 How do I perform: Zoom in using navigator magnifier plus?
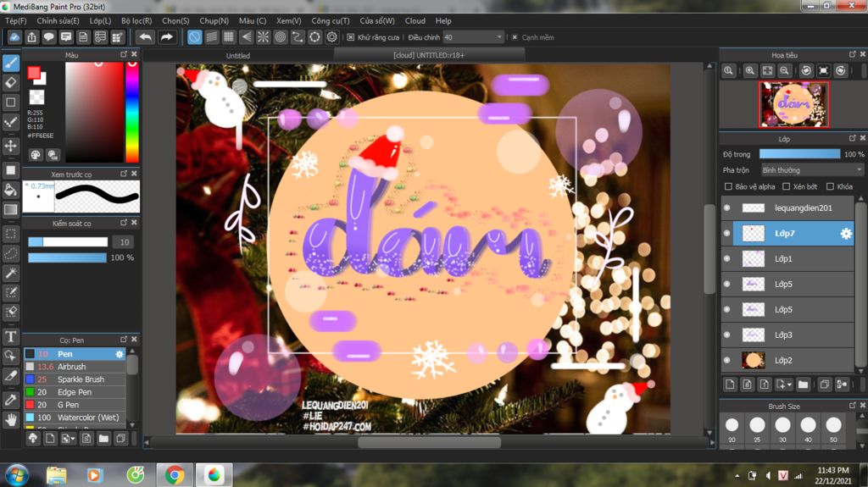click(x=750, y=71)
